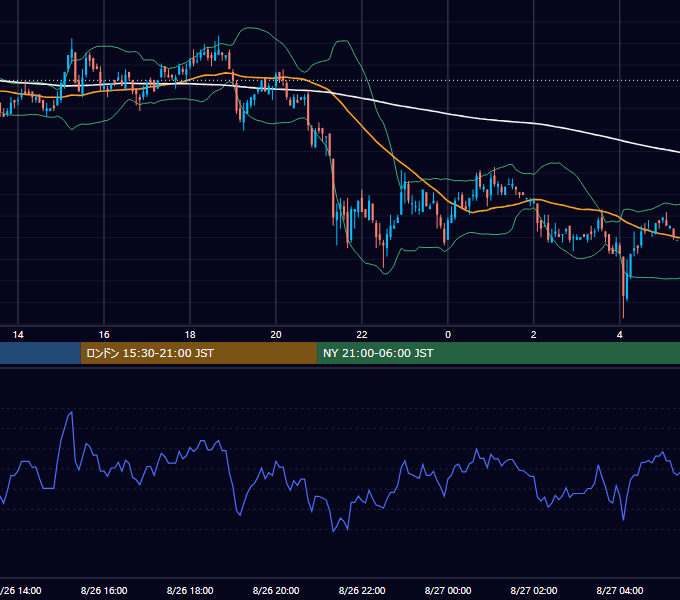Click the 2 hour axis label
The width and height of the screenshot is (680, 600).
(x=533, y=335)
